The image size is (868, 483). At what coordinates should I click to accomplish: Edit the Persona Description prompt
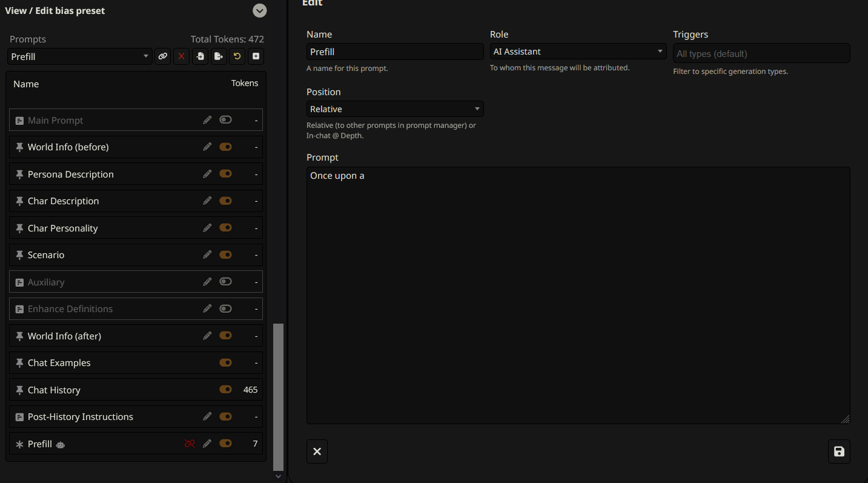click(207, 174)
